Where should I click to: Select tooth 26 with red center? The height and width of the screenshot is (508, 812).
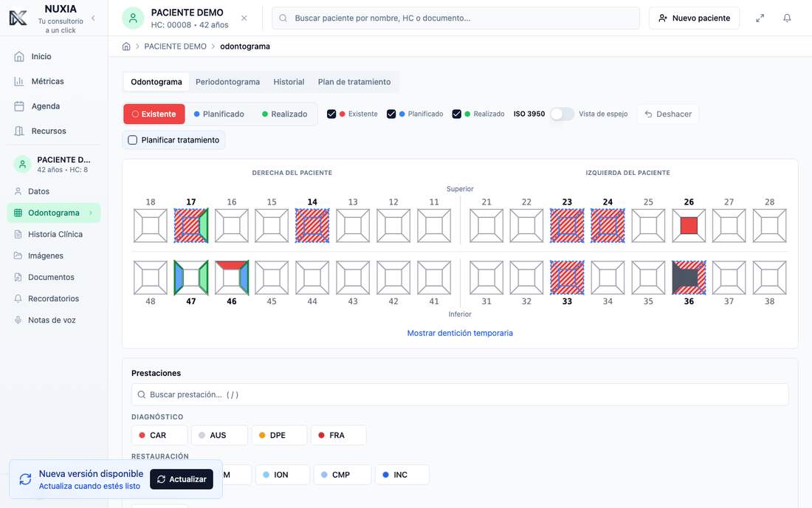click(688, 226)
